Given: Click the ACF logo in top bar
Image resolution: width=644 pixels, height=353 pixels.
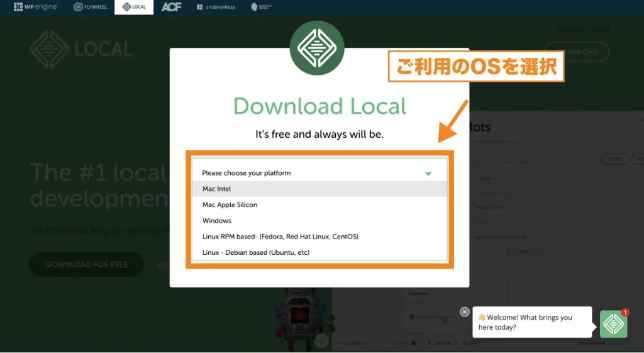Looking at the screenshot, I should point(172,7).
